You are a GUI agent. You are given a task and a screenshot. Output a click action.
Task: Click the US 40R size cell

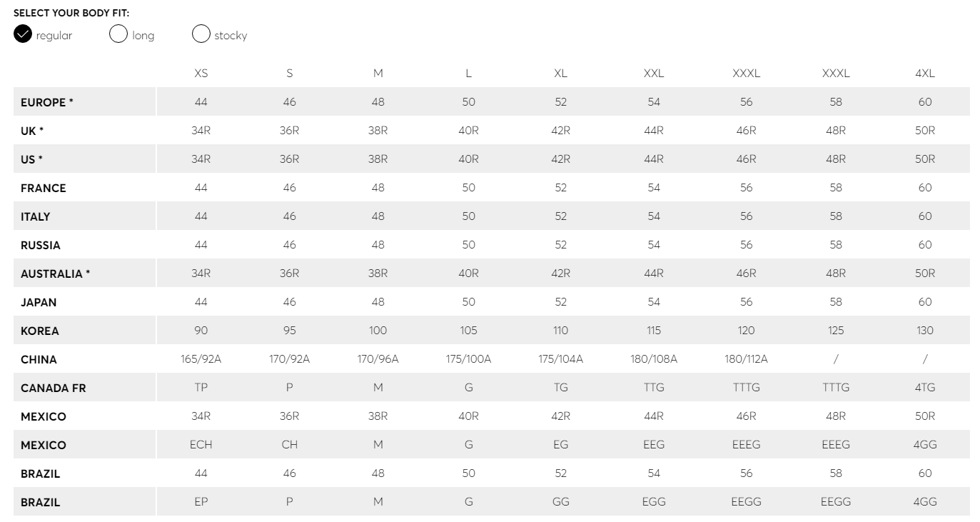[469, 159]
